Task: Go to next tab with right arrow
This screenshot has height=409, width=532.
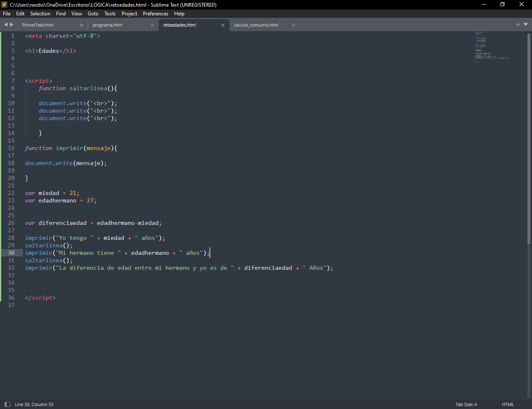Action: [x=12, y=25]
